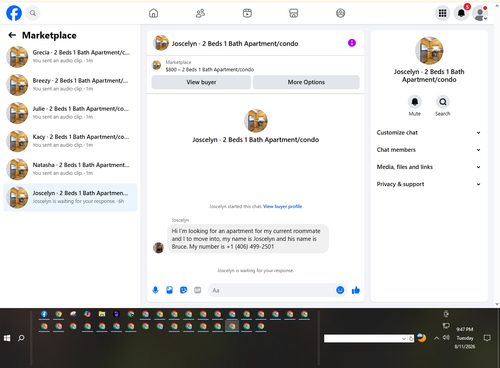The image size is (500, 368).
Task: Select the Joscelyn conversation row
Action: click(70, 197)
